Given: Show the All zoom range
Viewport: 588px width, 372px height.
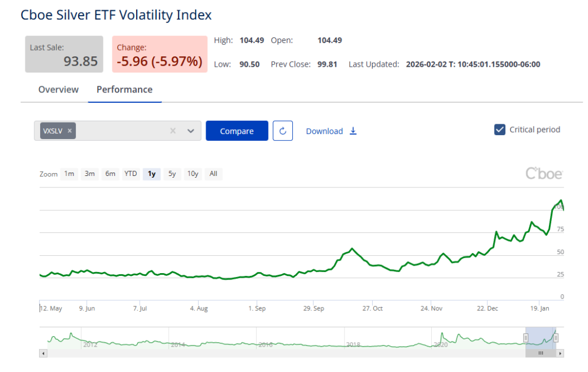Looking at the screenshot, I should [x=213, y=174].
